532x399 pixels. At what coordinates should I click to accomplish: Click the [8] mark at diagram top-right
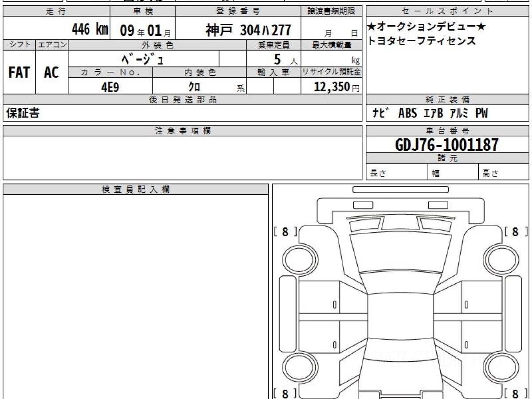tap(516, 231)
